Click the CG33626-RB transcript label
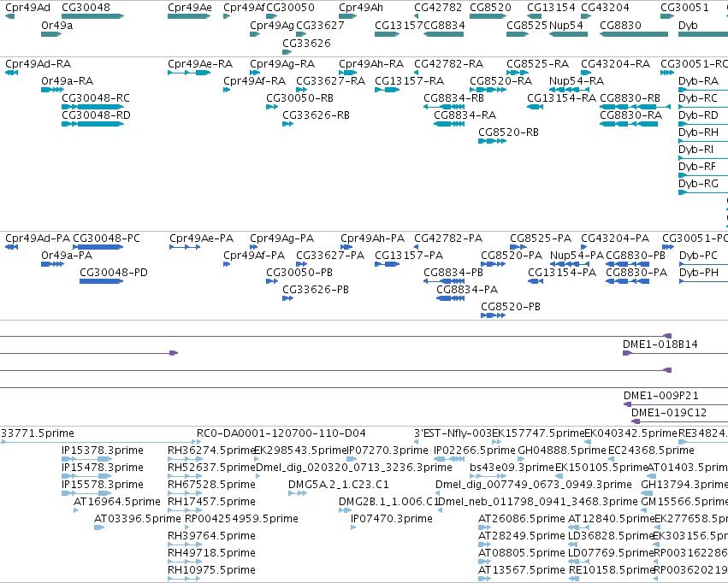Image resolution: width=728 pixels, height=583 pixels. [316, 115]
